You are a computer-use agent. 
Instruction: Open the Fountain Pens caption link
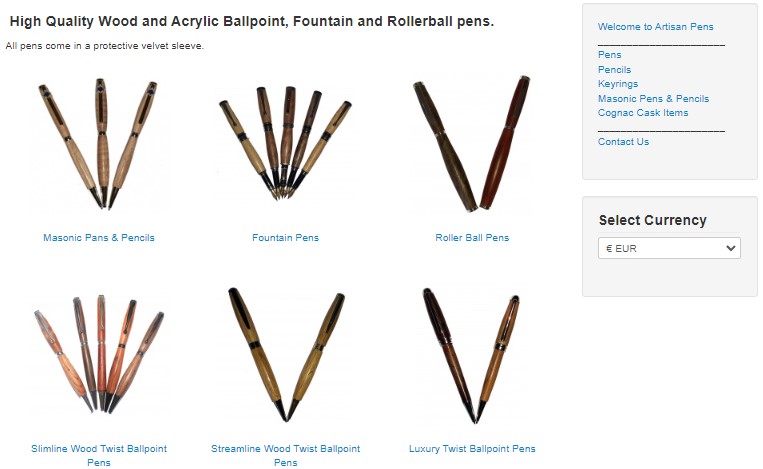(285, 238)
